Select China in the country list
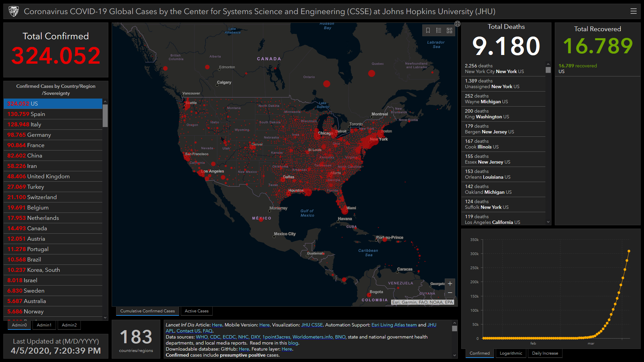Screen dimensions: 644x362 pyautogui.click(x=53, y=156)
